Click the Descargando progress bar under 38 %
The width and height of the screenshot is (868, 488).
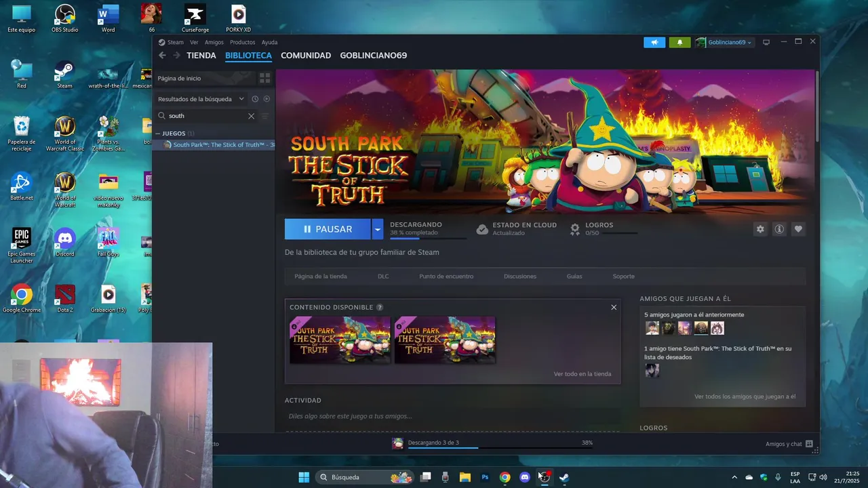[x=428, y=239]
